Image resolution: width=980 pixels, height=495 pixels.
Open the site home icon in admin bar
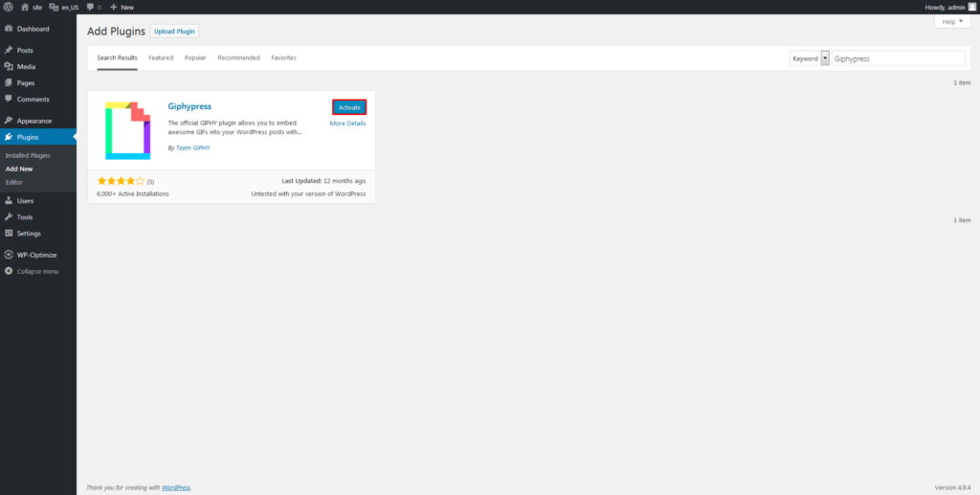pos(25,7)
